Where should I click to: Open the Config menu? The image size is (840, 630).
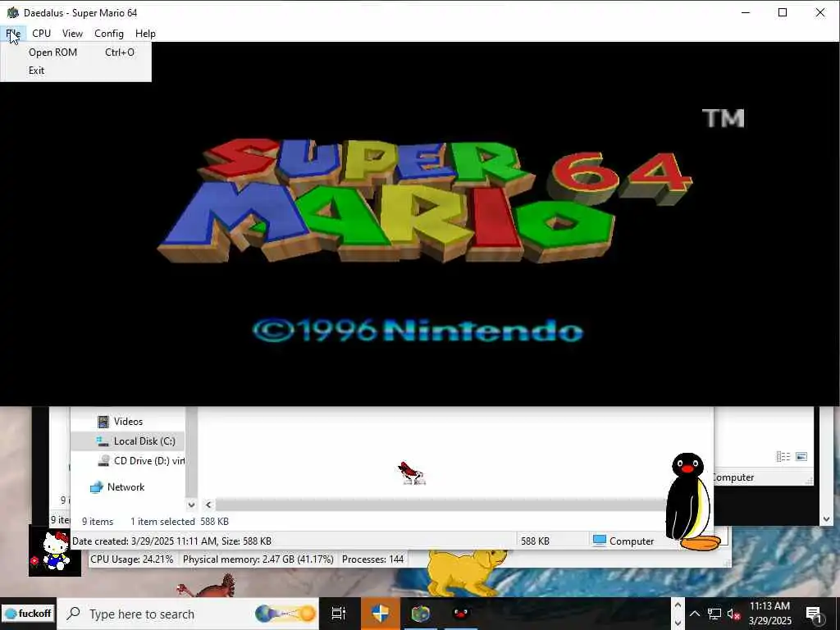109,33
